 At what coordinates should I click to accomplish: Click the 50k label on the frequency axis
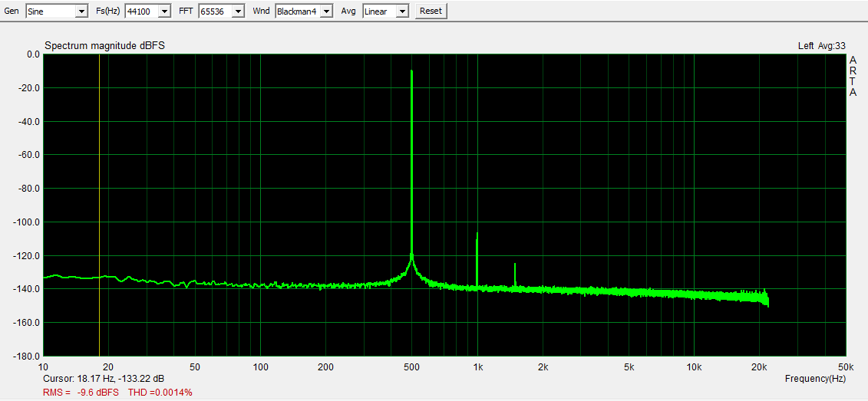846,367
